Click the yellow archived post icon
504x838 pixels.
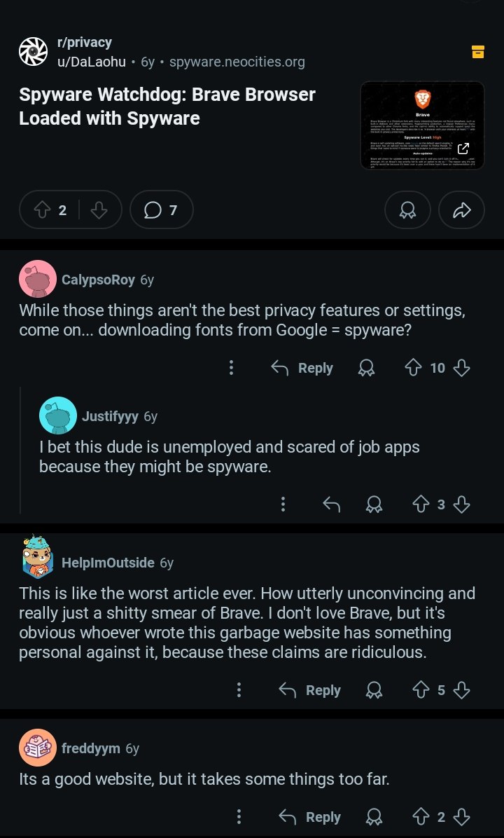(x=478, y=51)
